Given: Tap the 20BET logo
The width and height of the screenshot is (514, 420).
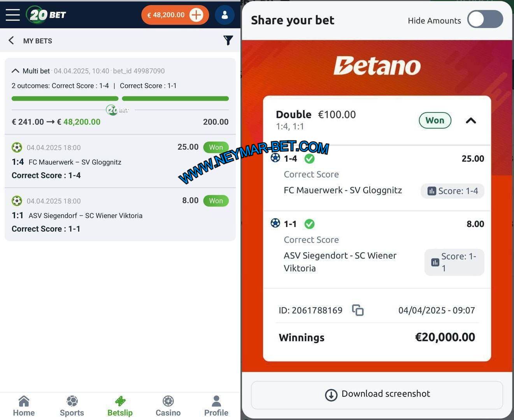Looking at the screenshot, I should click(x=46, y=15).
